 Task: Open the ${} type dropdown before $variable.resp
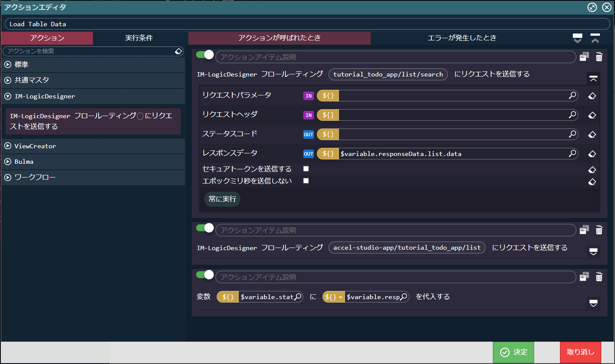(x=334, y=297)
